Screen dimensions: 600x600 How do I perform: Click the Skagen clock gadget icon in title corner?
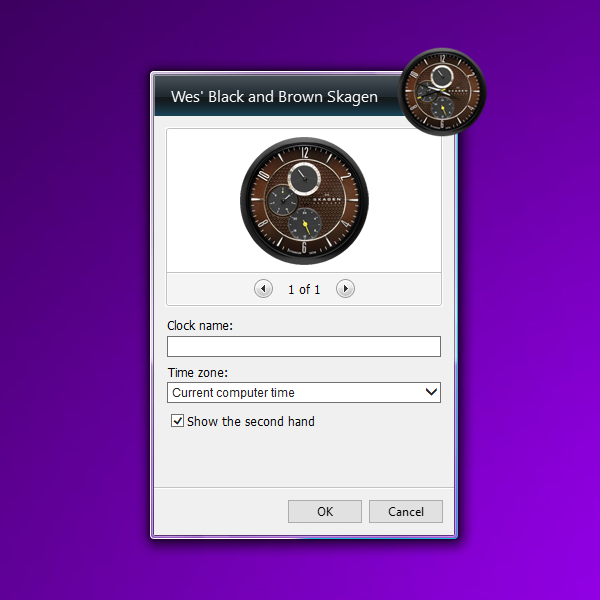coord(442,91)
